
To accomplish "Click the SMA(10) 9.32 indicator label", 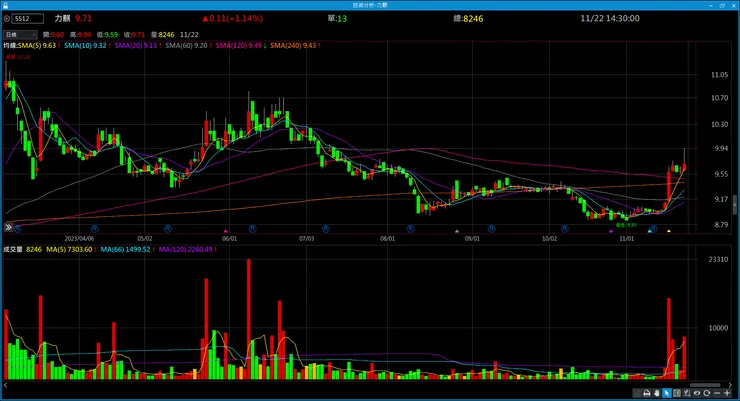I will click(85, 46).
